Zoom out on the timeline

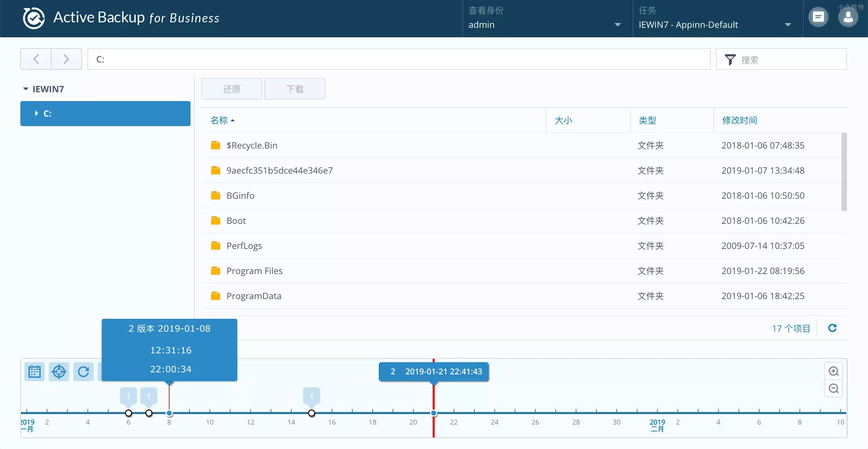[x=833, y=388]
